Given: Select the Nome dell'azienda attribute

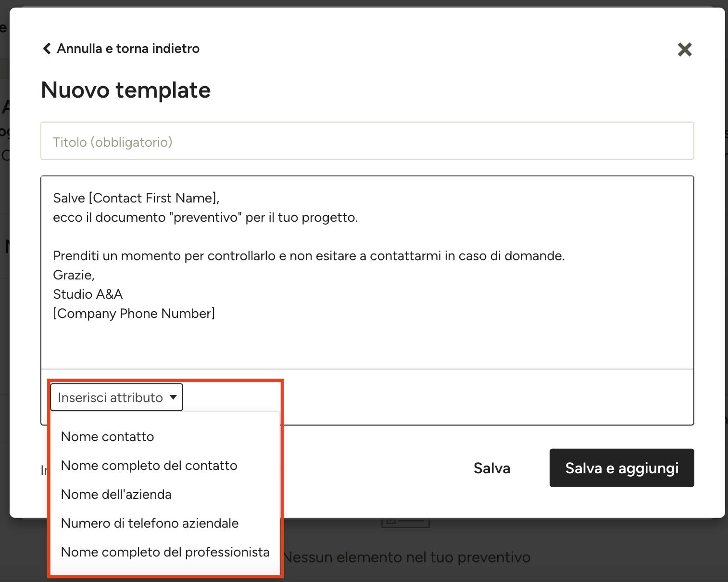Looking at the screenshot, I should (116, 494).
